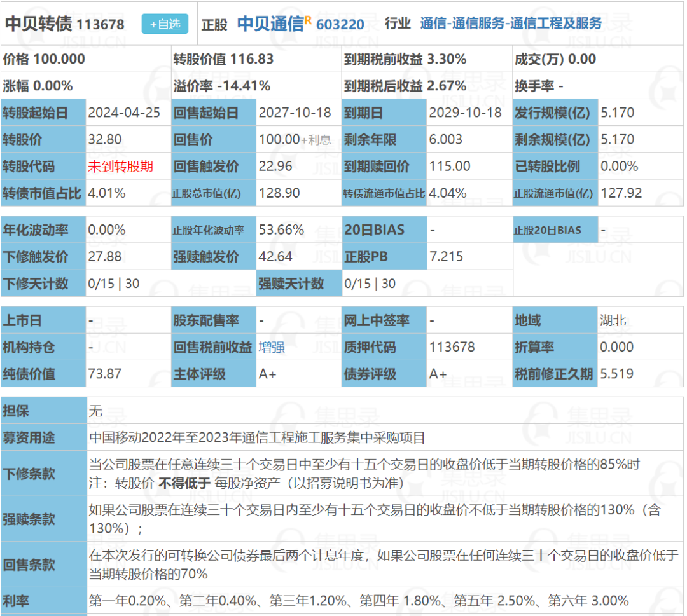Click the 下修触发价 value 27.88
Image resolution: width=687 pixels, height=616 pixels.
pos(105,257)
